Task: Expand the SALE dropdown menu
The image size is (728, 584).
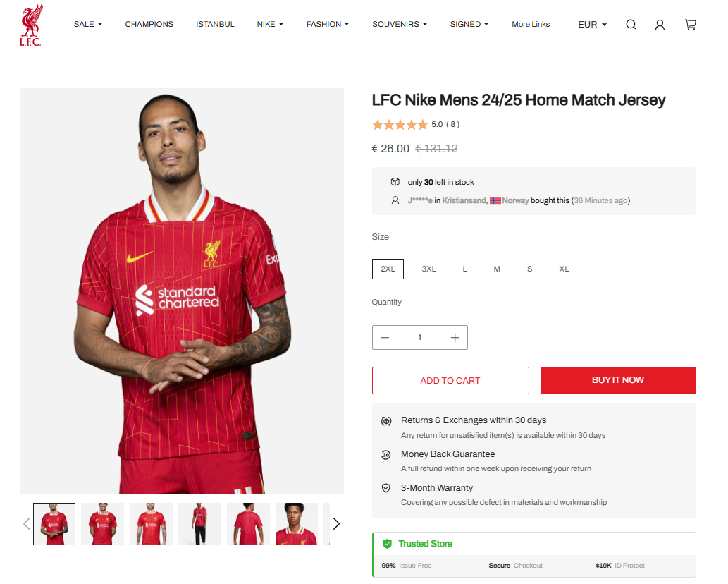Action: pos(88,24)
